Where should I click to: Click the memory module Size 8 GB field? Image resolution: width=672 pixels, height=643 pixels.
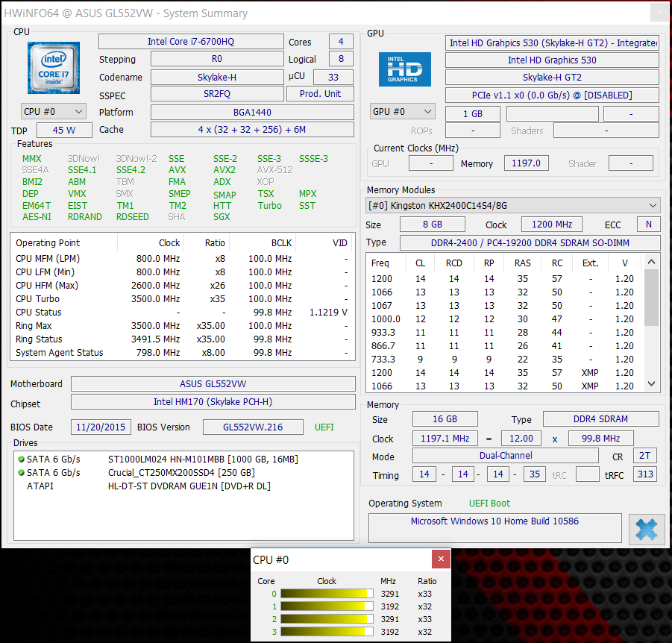(x=433, y=225)
